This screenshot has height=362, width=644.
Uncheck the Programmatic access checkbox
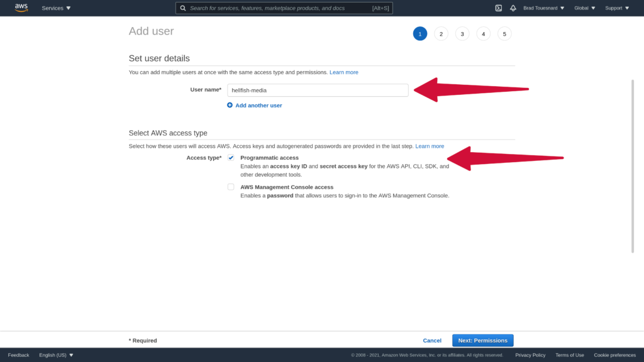click(231, 158)
